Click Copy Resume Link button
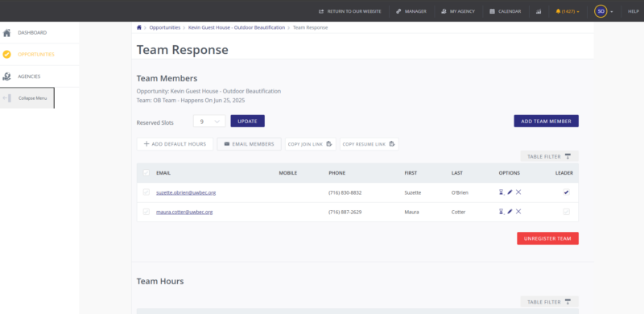 point(369,144)
